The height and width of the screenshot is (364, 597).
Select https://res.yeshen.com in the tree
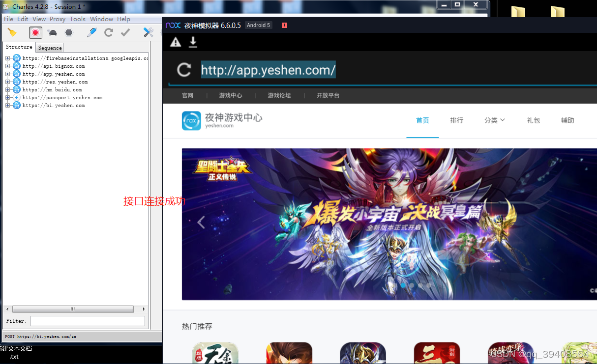pyautogui.click(x=55, y=82)
